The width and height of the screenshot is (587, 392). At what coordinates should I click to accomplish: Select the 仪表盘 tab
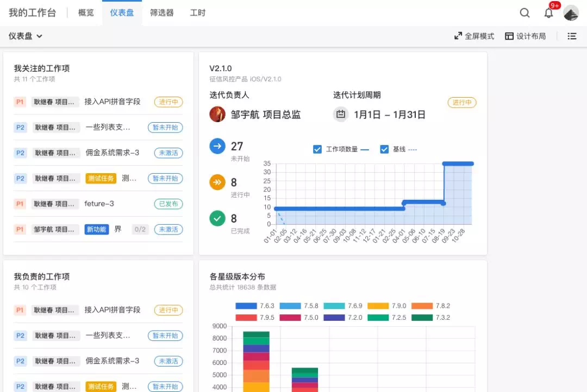tap(122, 12)
